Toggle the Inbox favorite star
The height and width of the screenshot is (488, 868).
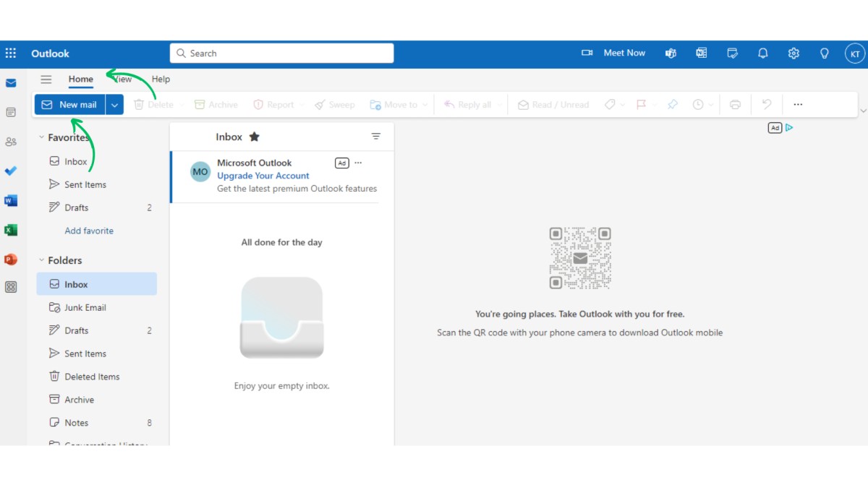254,137
